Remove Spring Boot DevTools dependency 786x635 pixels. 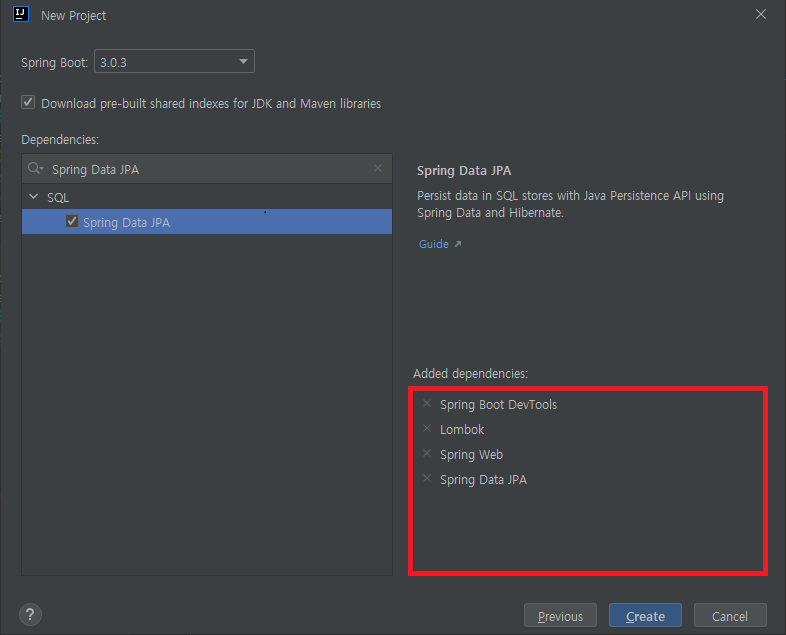[427, 403]
